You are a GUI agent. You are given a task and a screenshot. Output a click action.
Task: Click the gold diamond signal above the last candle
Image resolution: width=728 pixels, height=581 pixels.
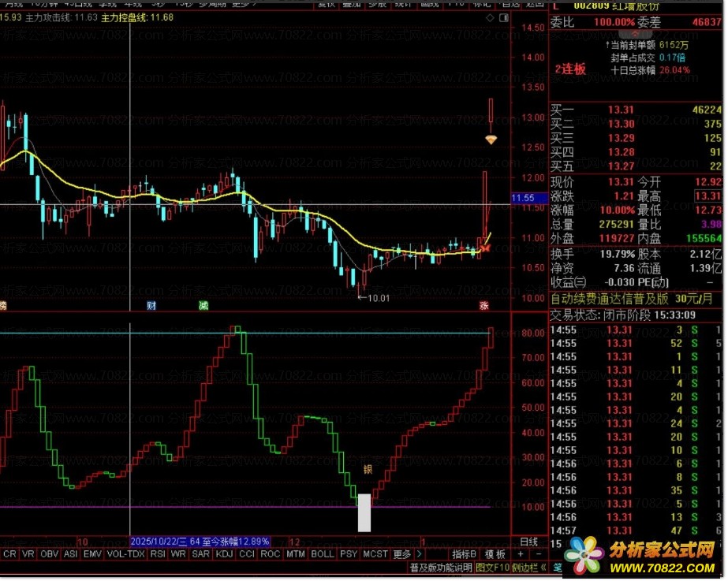pos(491,140)
